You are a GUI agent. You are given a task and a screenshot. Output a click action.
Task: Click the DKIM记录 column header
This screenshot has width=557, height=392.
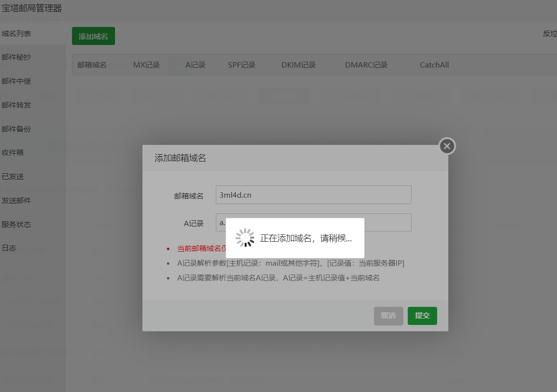pyautogui.click(x=299, y=65)
